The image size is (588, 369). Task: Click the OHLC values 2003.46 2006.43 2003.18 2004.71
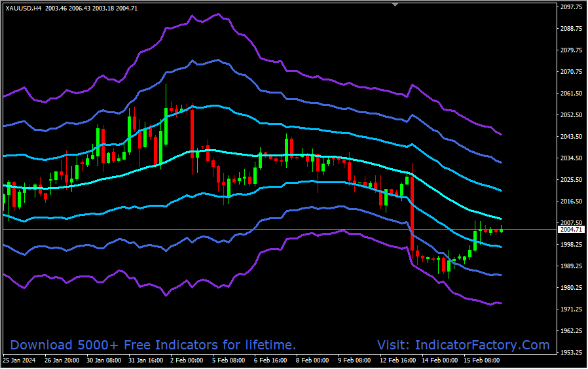click(91, 9)
